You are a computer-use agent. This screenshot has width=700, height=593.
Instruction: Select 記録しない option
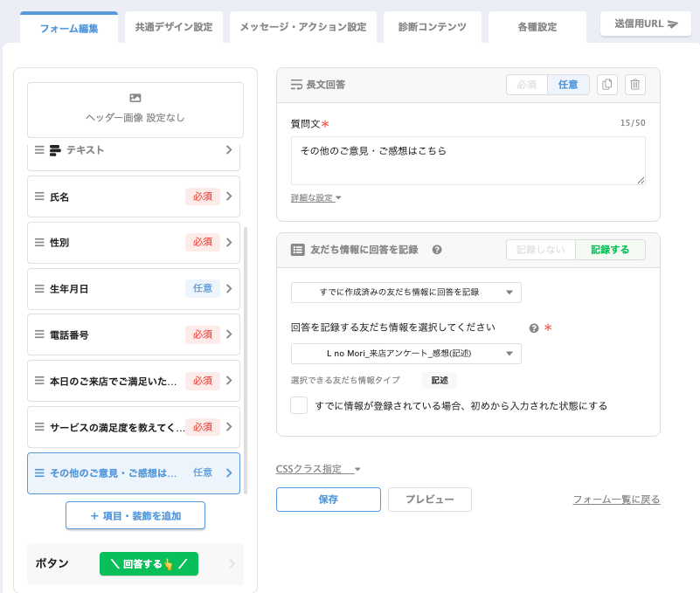coord(541,250)
